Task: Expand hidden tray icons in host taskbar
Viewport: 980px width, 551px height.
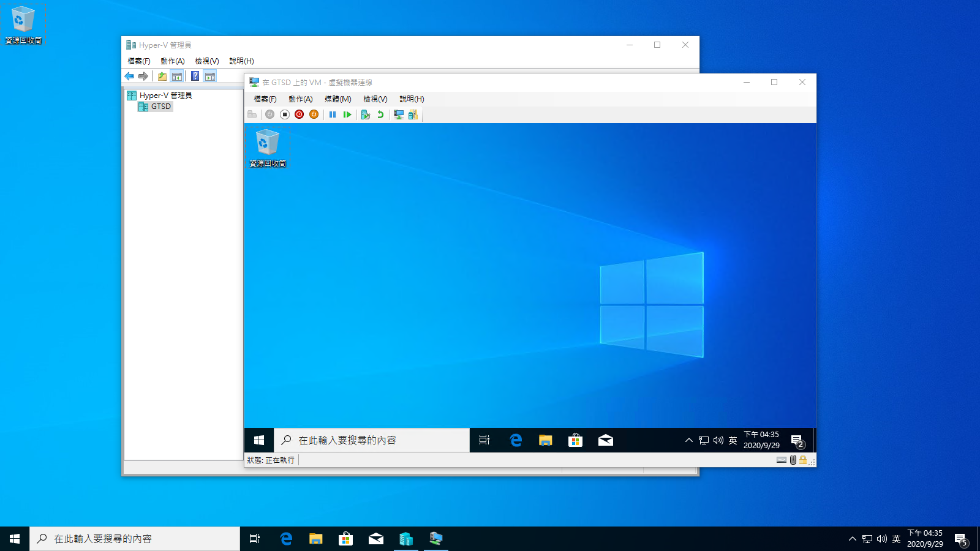Action: (852, 539)
